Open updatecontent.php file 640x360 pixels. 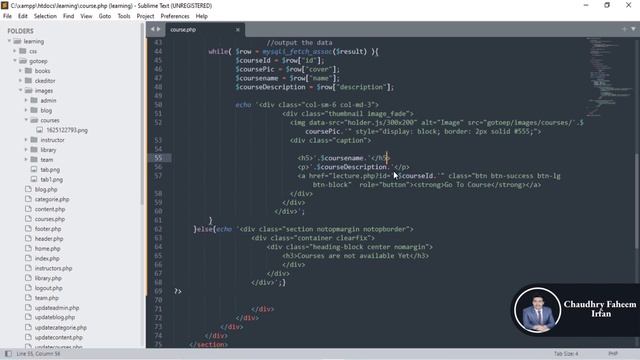click(x=58, y=337)
